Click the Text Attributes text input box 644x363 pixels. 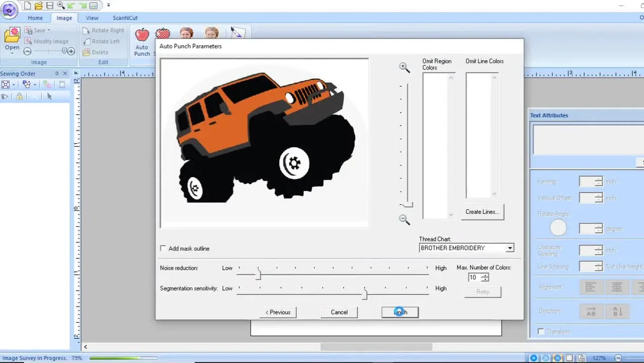588,139
